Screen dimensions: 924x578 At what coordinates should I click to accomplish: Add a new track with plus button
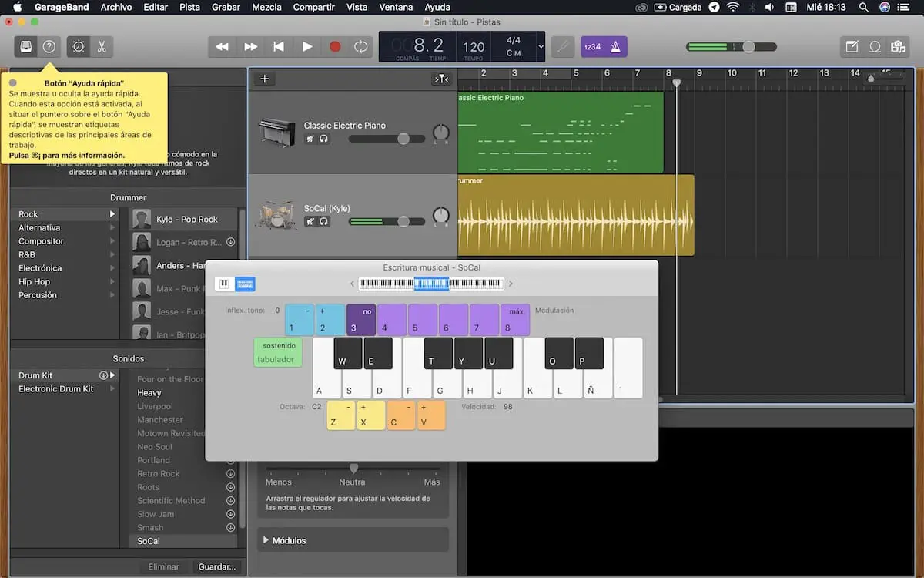264,79
